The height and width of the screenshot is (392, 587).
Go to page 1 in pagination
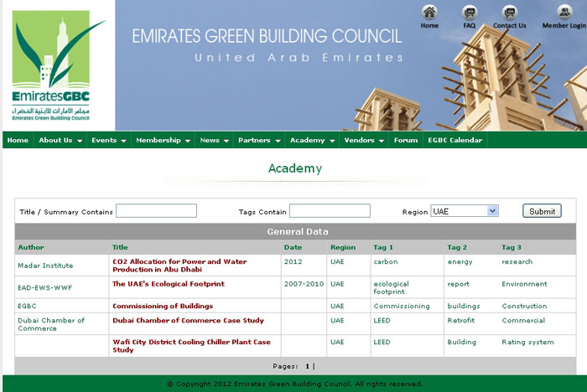[308, 366]
